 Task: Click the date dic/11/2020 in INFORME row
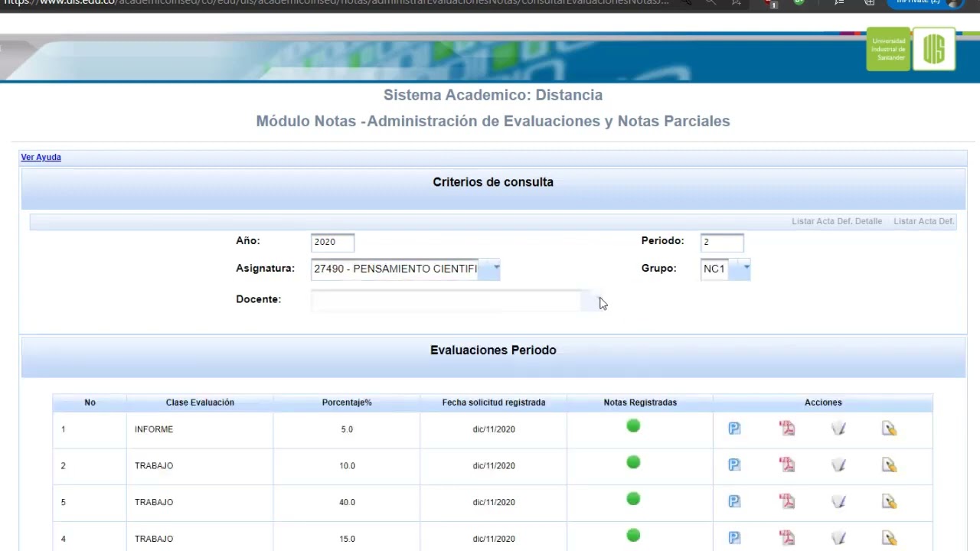(494, 429)
